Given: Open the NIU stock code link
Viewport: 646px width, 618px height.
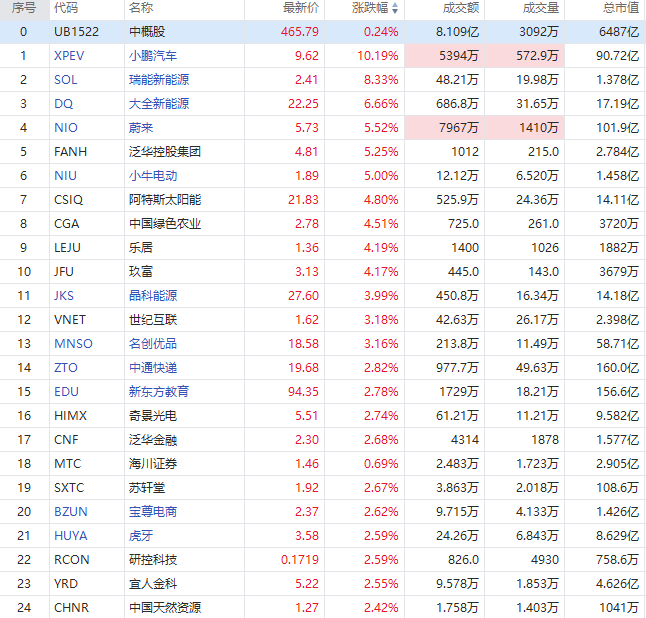Looking at the screenshot, I should click(65, 176).
